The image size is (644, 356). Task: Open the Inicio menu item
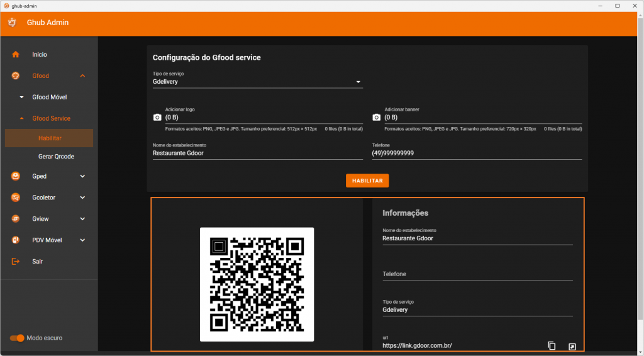[49, 55]
